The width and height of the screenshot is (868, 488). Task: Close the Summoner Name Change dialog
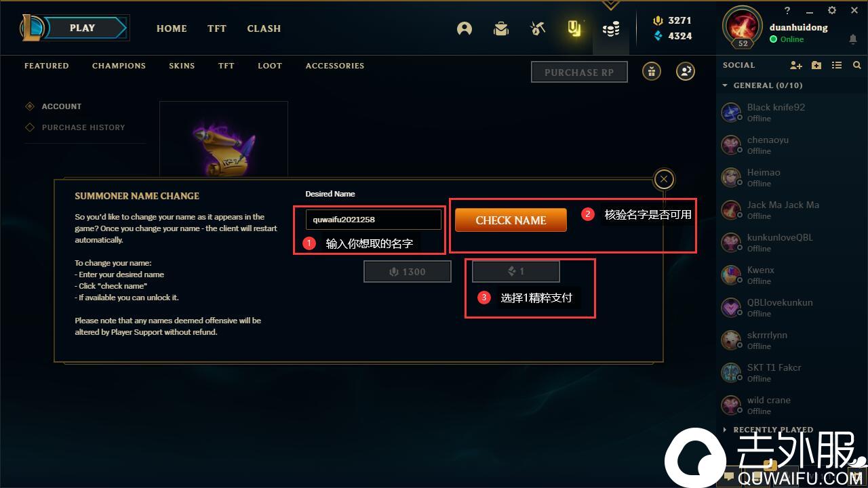coord(664,179)
